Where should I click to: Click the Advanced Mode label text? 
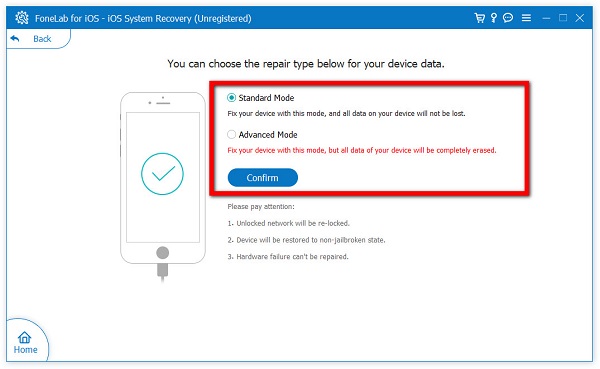(x=268, y=135)
